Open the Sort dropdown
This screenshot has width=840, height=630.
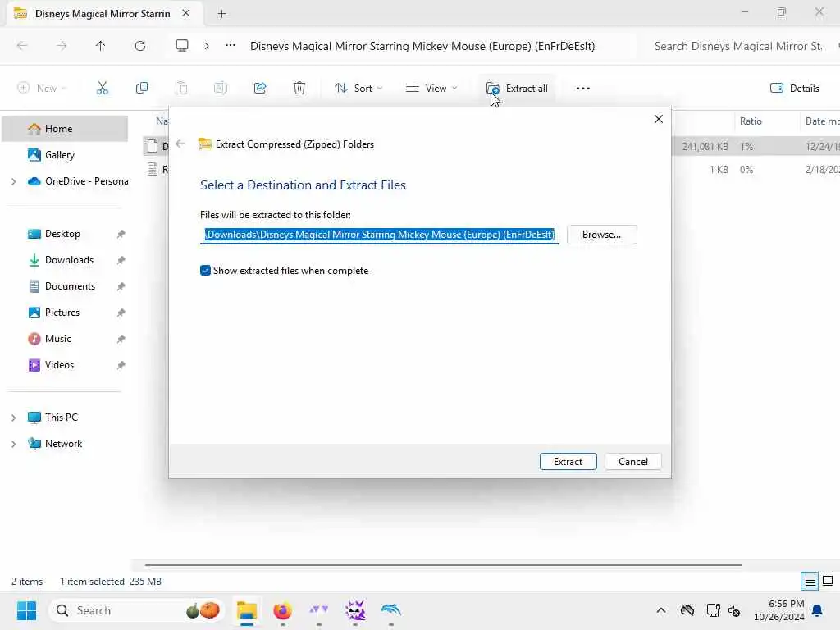358,89
